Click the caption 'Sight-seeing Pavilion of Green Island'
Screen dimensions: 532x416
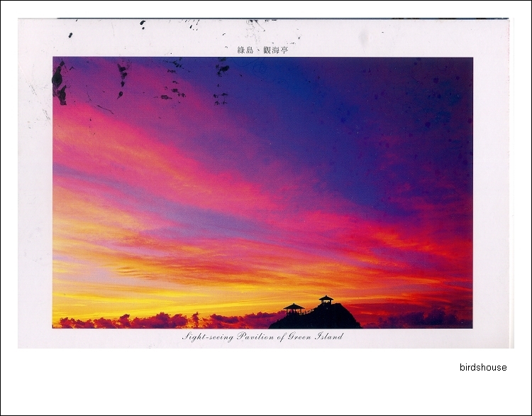[x=262, y=336]
